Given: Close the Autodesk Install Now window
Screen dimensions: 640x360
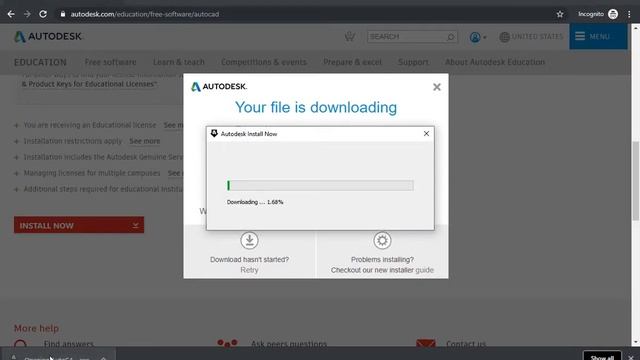Looking at the screenshot, I should 426,133.
